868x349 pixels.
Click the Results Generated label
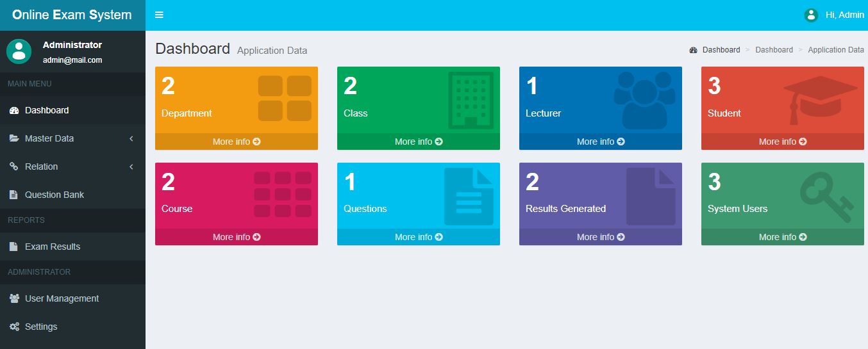[x=565, y=209]
